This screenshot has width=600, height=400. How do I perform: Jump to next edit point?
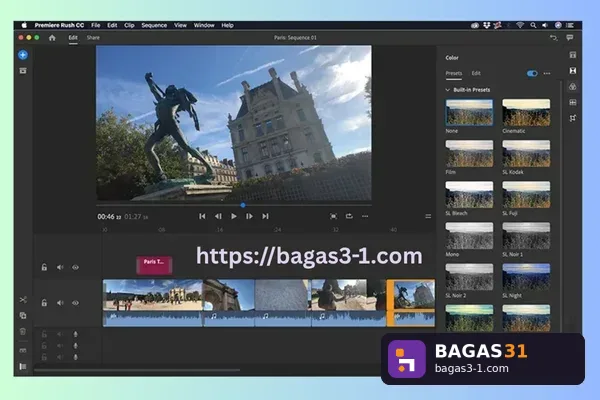coord(265,216)
